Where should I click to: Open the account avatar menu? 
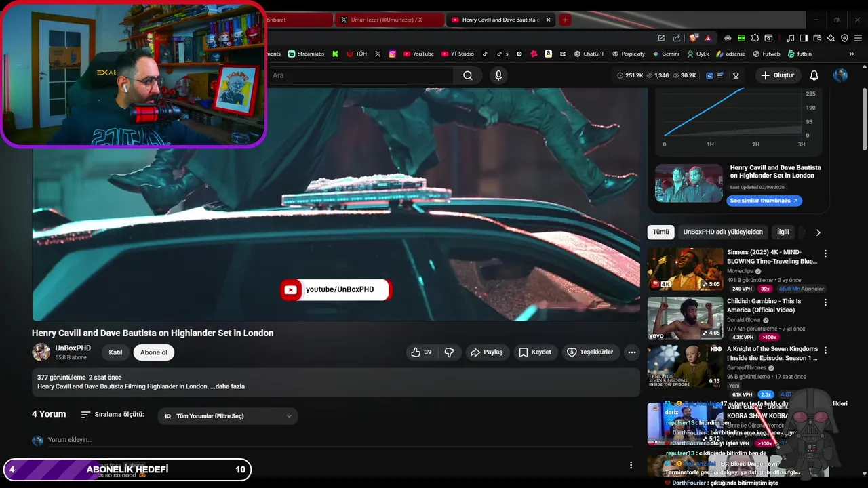click(840, 75)
